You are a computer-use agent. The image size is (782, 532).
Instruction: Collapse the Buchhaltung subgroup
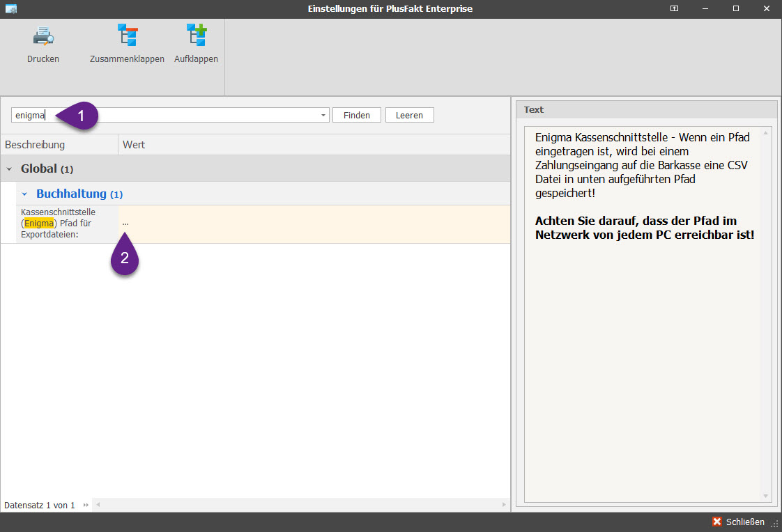click(24, 194)
